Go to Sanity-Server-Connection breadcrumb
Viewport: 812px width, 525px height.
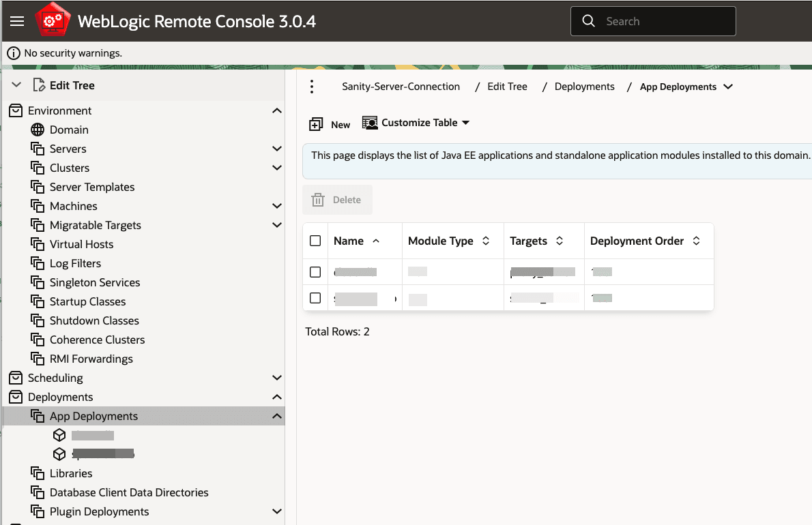pos(401,87)
